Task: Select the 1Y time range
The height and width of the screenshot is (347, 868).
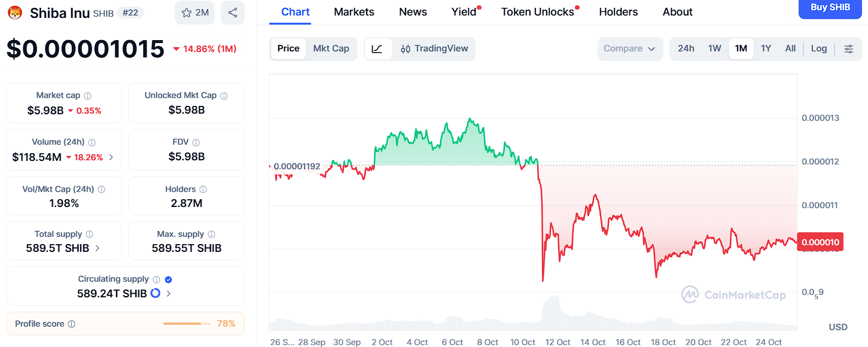Action: pyautogui.click(x=766, y=48)
